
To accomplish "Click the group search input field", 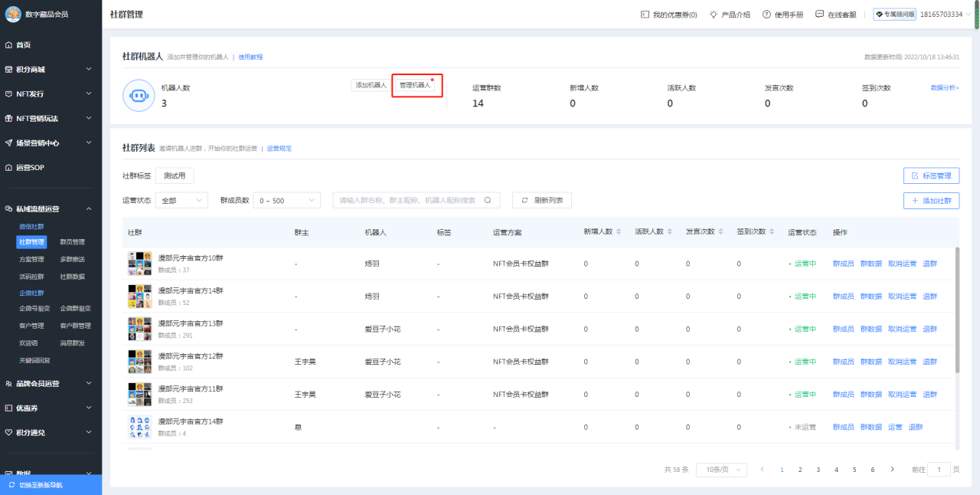I will point(407,200).
